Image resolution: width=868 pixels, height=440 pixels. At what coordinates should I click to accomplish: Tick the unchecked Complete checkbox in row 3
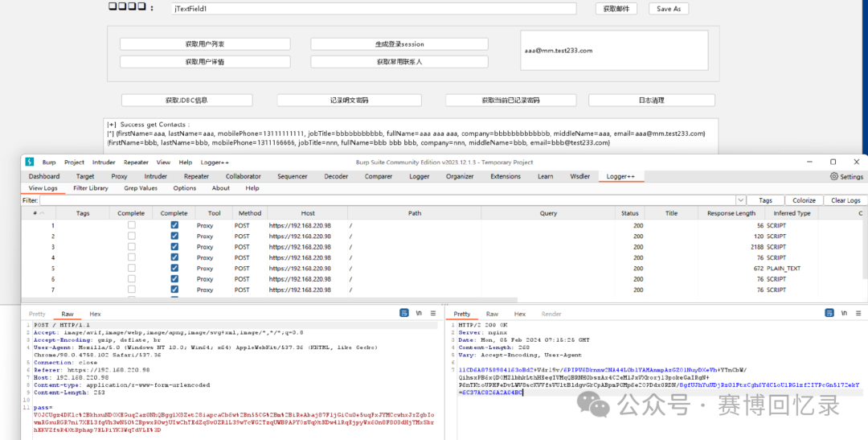131,247
